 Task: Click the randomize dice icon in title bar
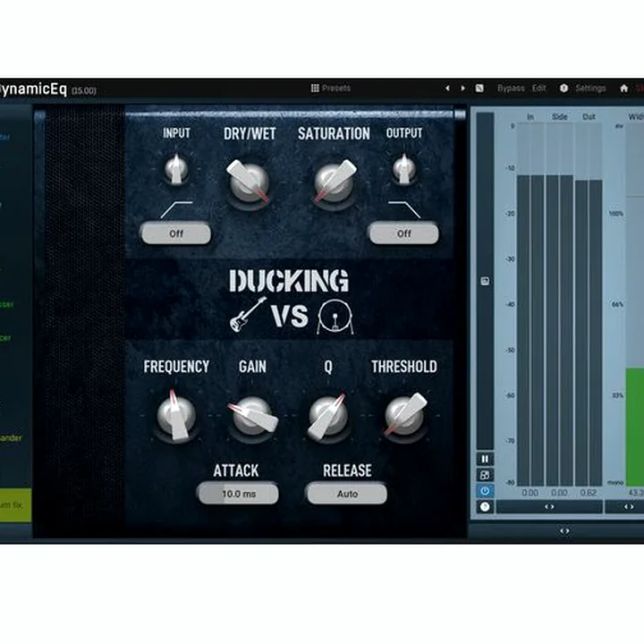click(x=479, y=89)
